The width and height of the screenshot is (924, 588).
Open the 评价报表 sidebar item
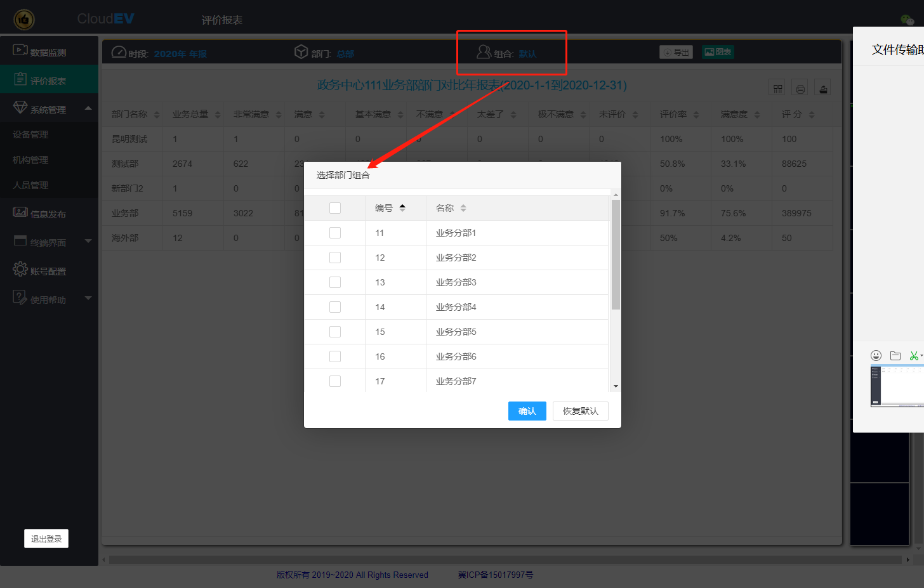49,79
